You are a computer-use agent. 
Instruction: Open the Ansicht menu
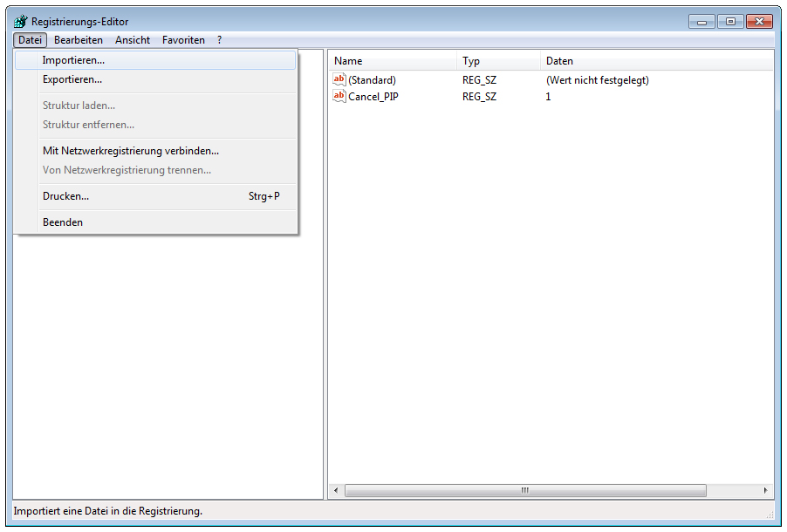(x=133, y=40)
